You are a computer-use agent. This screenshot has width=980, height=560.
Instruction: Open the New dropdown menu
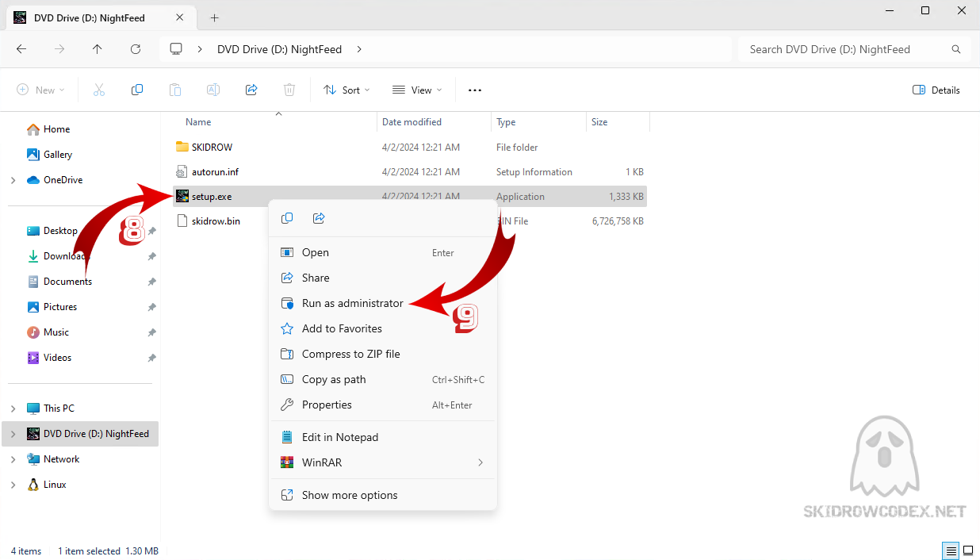point(41,90)
